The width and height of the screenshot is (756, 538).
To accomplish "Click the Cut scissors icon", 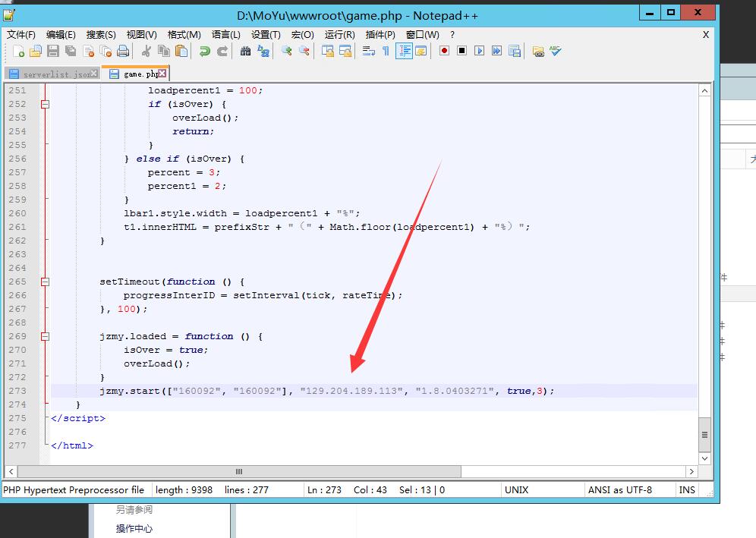I will point(146,51).
